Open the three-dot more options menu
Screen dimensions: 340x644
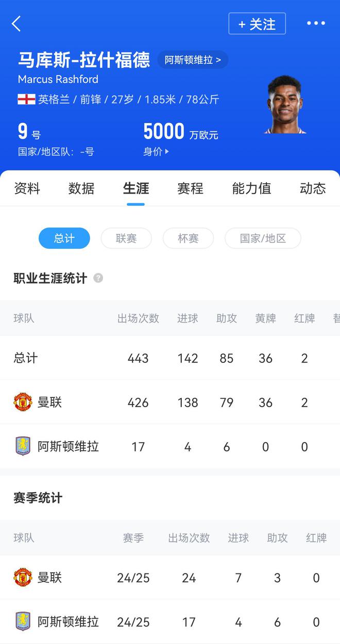316,23
